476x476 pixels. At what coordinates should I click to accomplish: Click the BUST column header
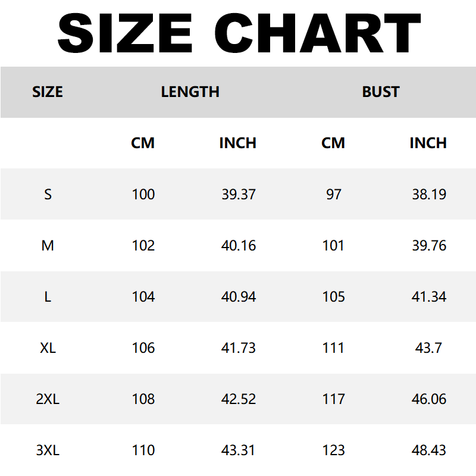point(381,92)
